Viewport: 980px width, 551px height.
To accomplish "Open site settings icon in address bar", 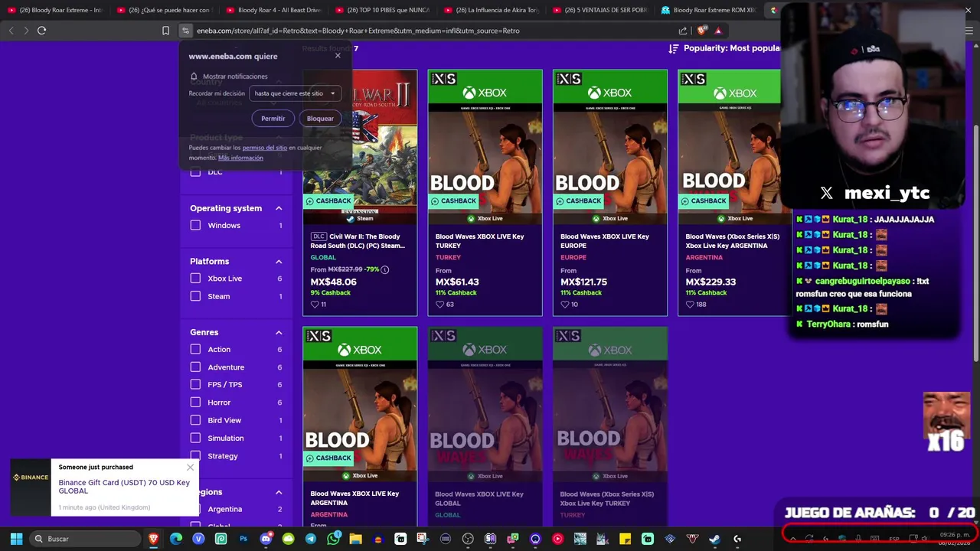I will 185,31.
